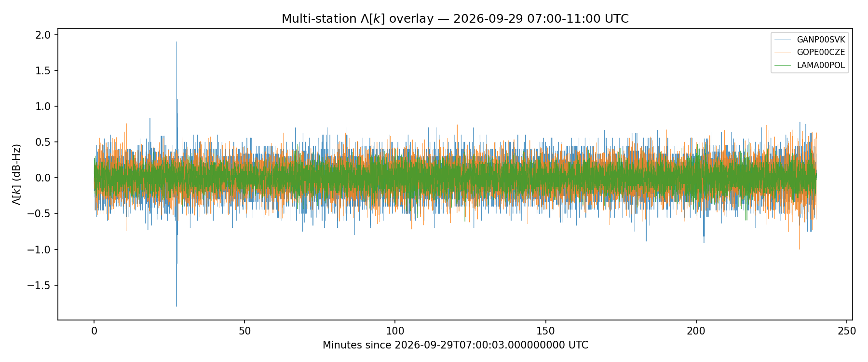Click the y-axis tick label 1.0
The width and height of the screenshot is (868, 362).
click(x=43, y=106)
